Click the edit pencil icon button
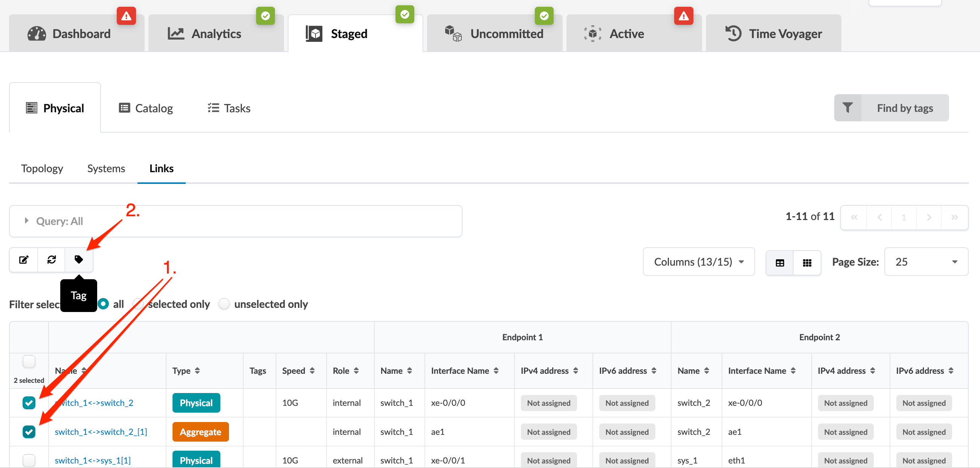The height and width of the screenshot is (468, 980). click(x=24, y=260)
